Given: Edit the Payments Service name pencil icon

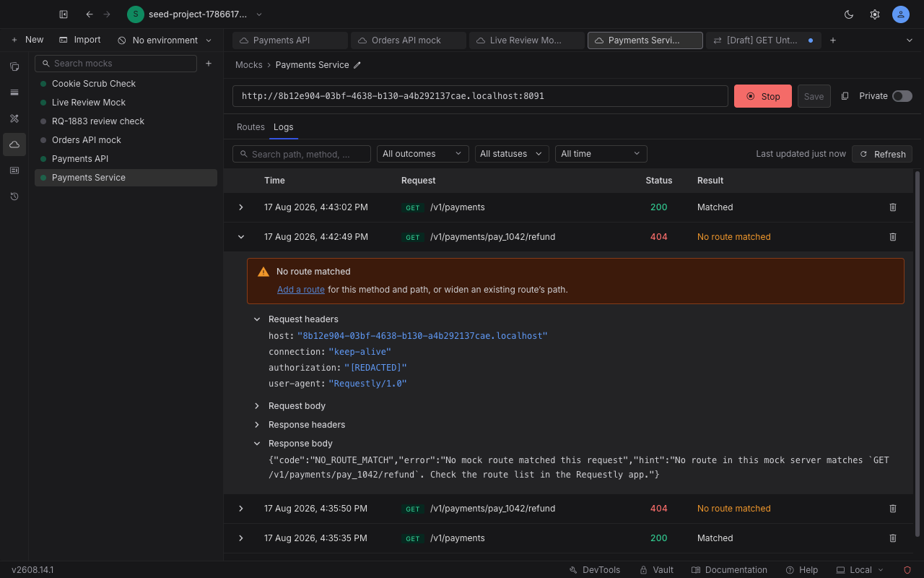Looking at the screenshot, I should 357,65.
